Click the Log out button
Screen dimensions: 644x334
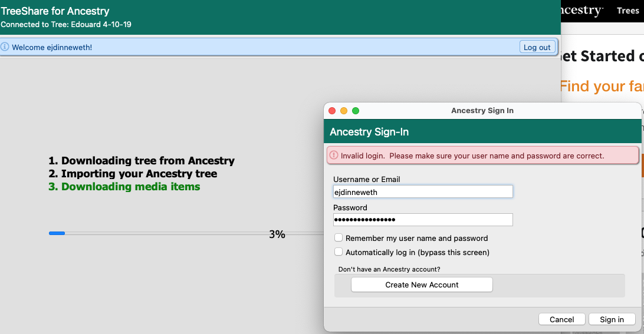537,47
